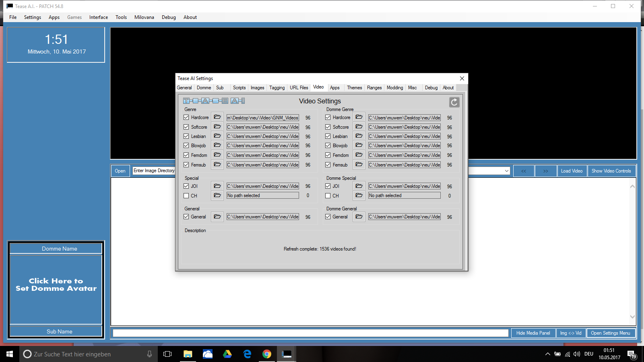The height and width of the screenshot is (362, 644).
Task: Open the Tools menu
Action: click(x=121, y=17)
